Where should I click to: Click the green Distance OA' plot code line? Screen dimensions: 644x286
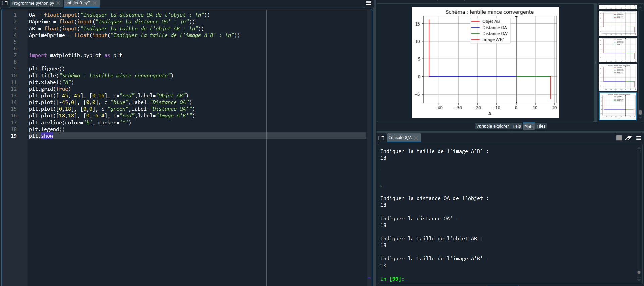point(111,109)
